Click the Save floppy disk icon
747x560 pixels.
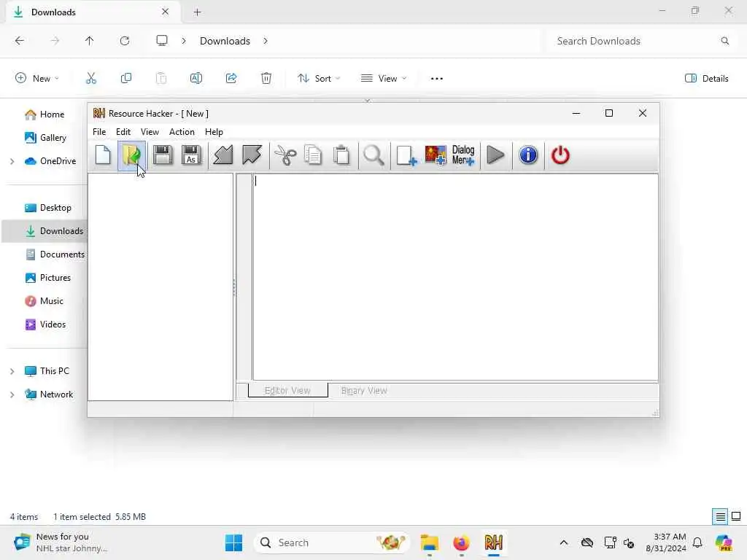(163, 155)
